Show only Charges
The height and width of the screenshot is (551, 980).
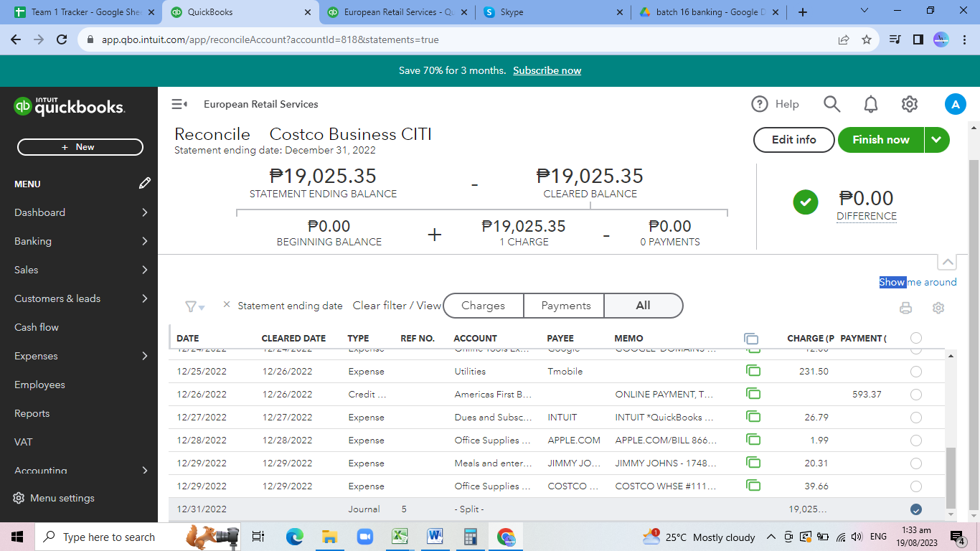(484, 306)
